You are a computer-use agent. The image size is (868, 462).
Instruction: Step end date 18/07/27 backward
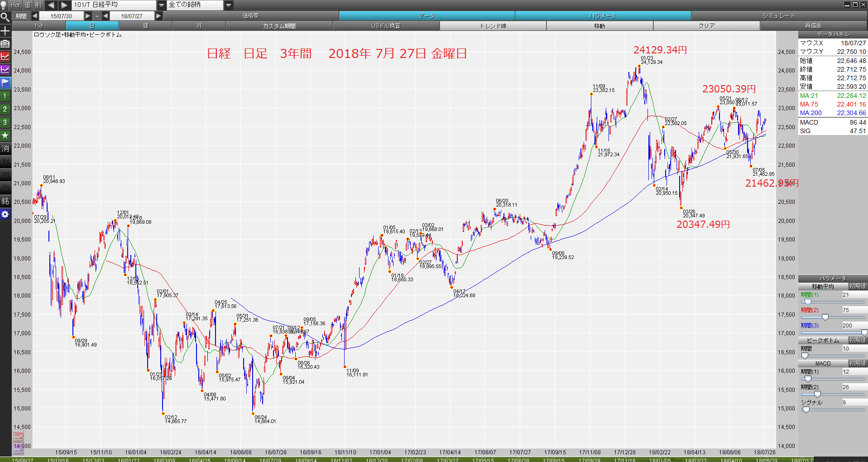pos(106,16)
